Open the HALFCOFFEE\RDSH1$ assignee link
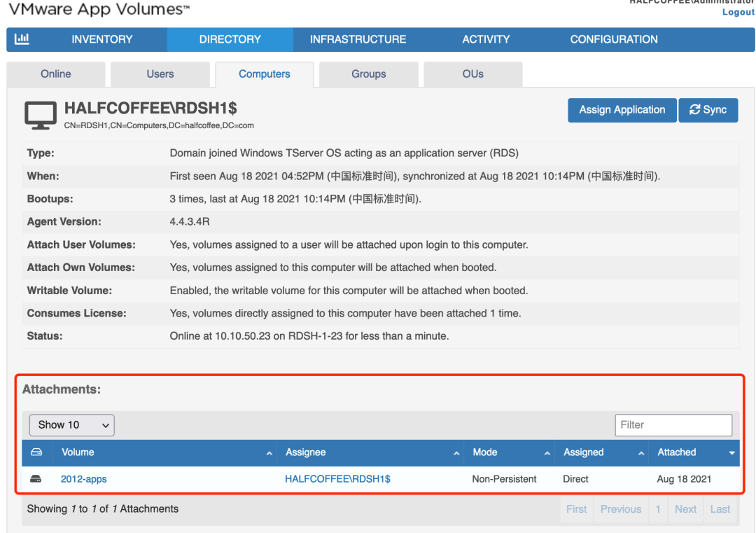 click(337, 479)
